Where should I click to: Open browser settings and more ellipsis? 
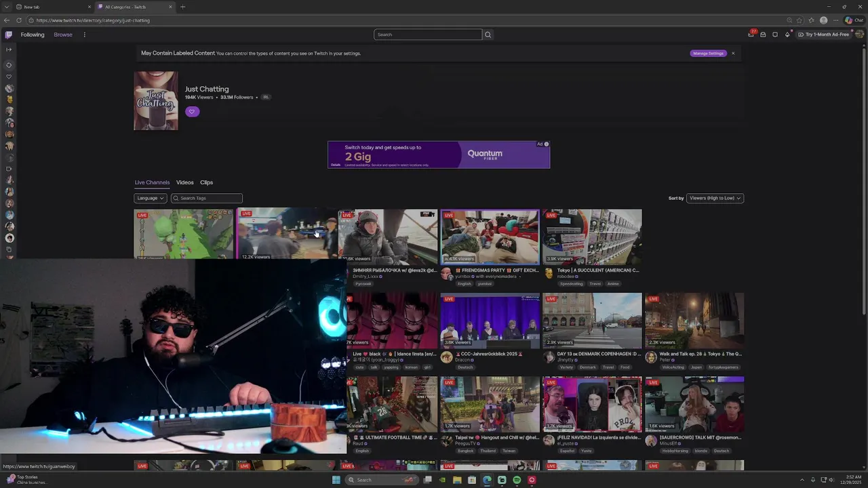pos(835,20)
